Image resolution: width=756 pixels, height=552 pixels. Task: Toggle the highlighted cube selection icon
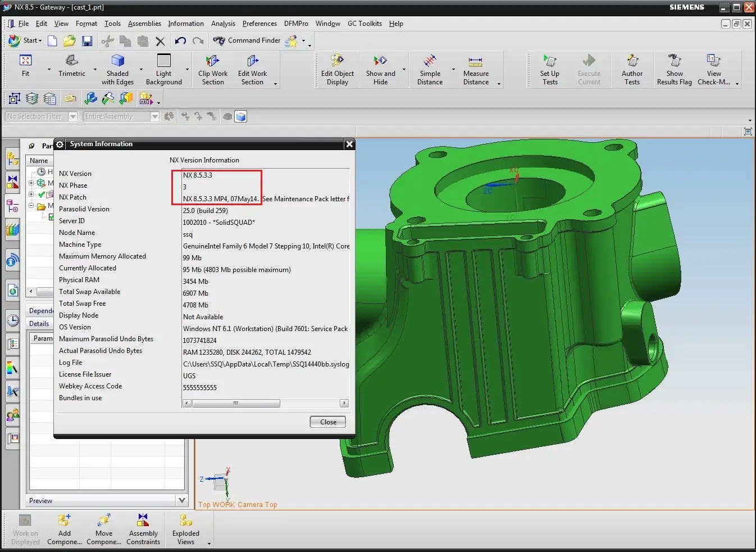(x=240, y=116)
